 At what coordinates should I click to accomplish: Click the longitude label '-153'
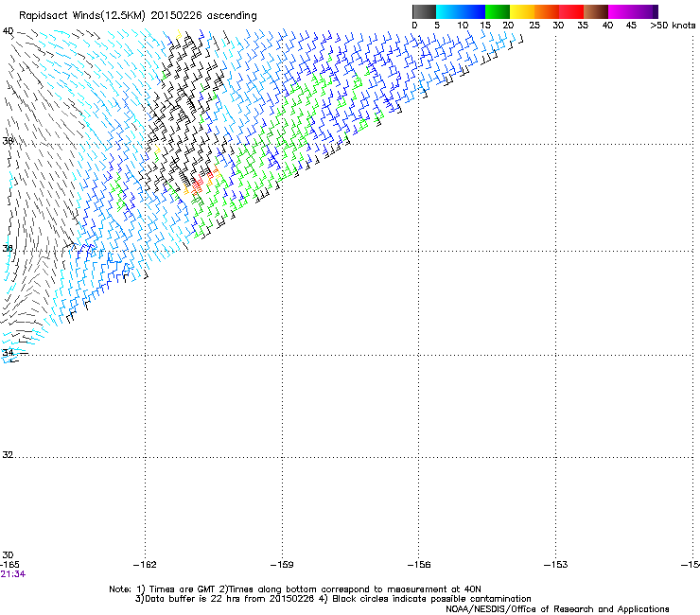coord(556,565)
